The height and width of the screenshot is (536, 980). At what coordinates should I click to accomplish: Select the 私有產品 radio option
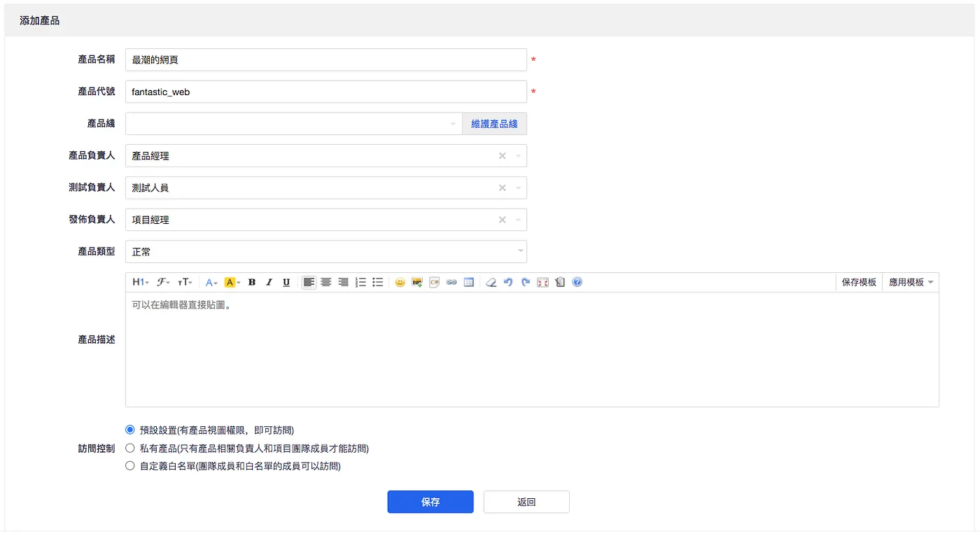pos(129,448)
